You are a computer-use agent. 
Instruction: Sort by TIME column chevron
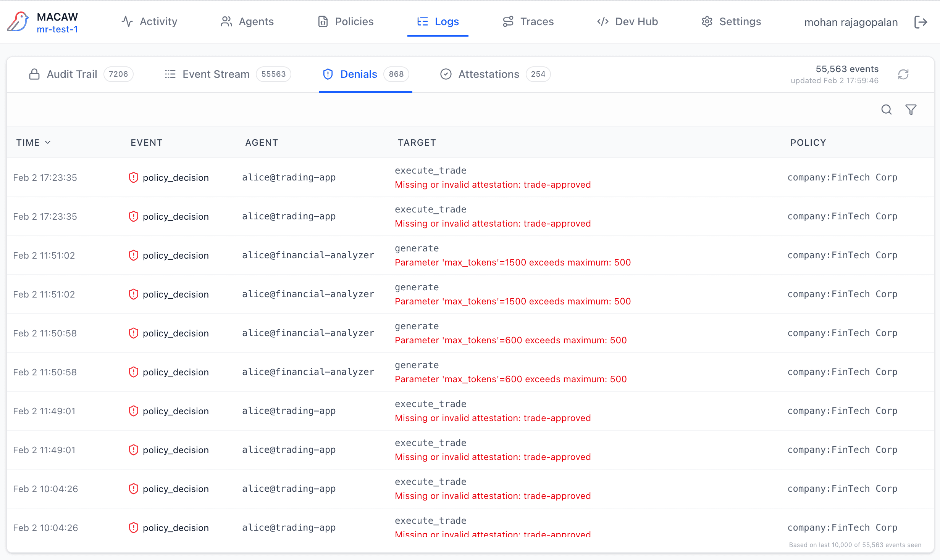(x=48, y=142)
